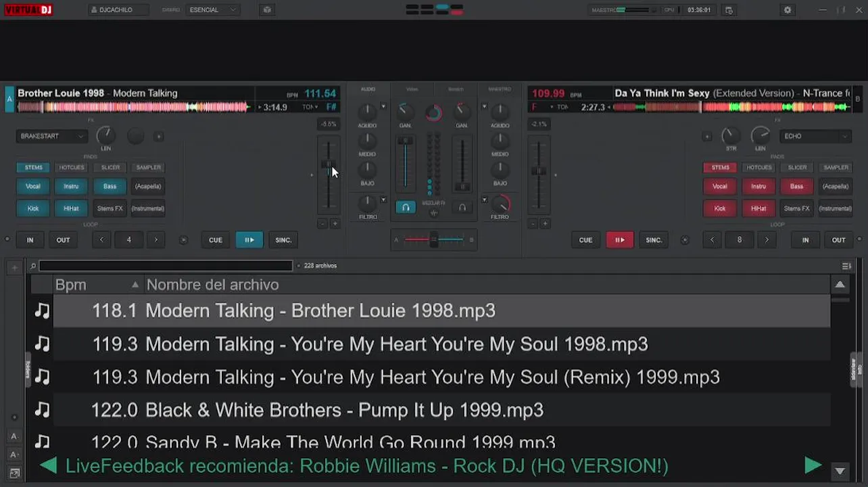Click the deck B pitch plus button
Screen dimensions: 868x487
pos(545,224)
